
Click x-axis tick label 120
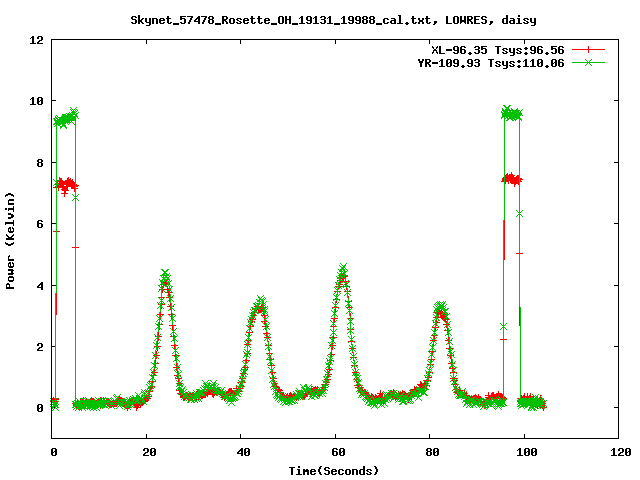click(x=621, y=452)
